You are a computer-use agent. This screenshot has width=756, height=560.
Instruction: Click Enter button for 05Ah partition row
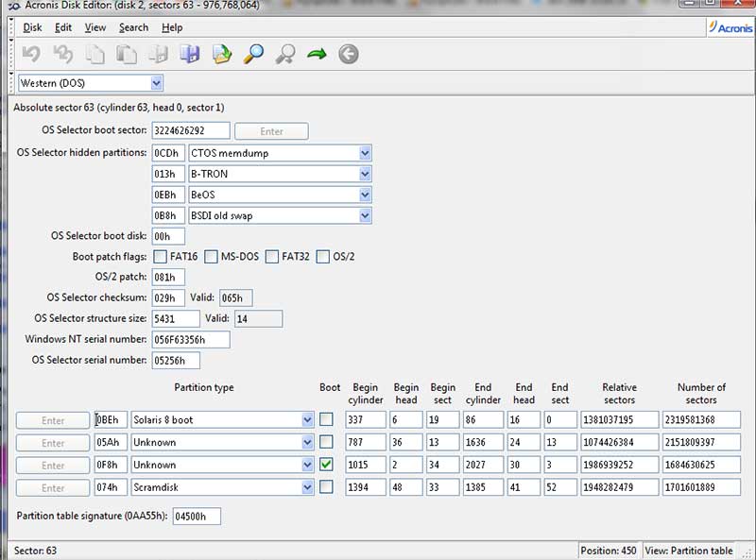point(53,443)
